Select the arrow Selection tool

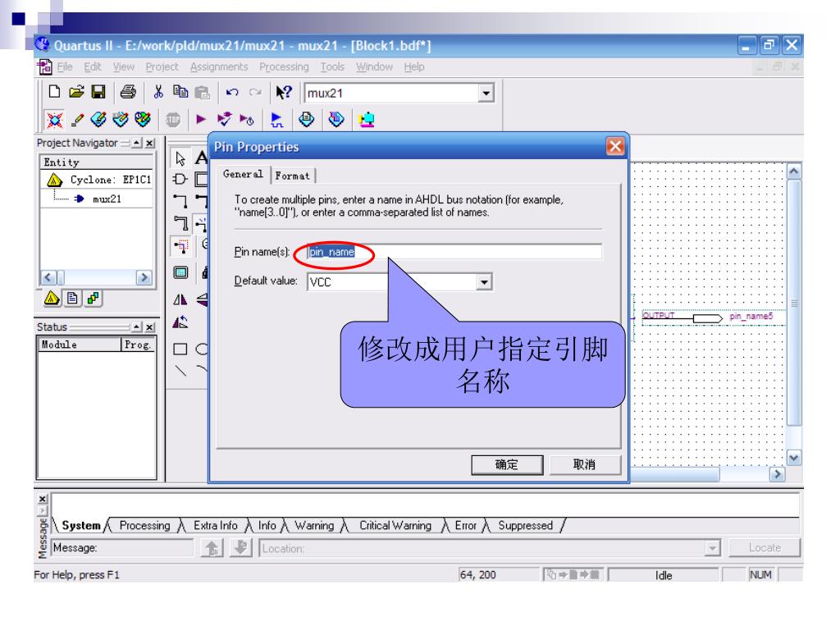[x=180, y=158]
